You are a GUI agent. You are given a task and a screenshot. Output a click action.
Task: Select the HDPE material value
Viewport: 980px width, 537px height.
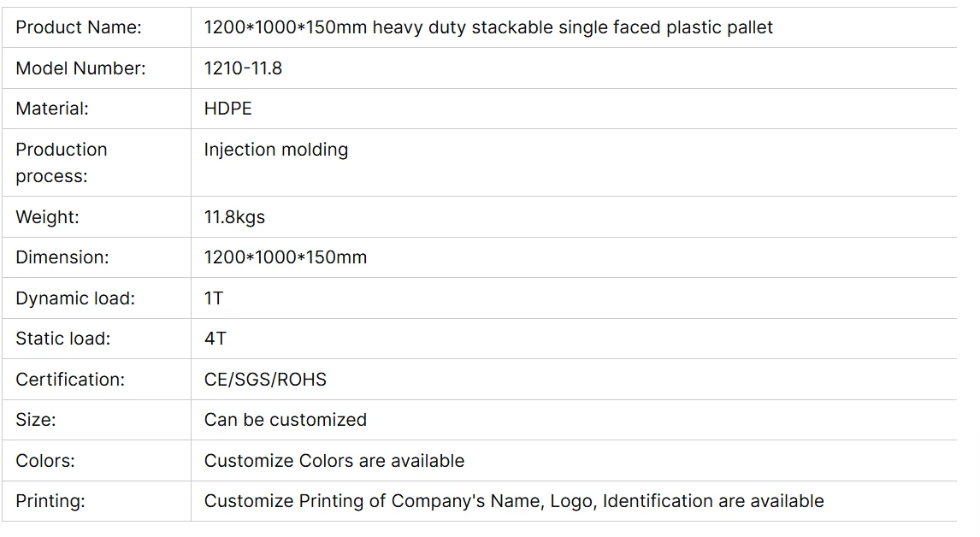[228, 109]
